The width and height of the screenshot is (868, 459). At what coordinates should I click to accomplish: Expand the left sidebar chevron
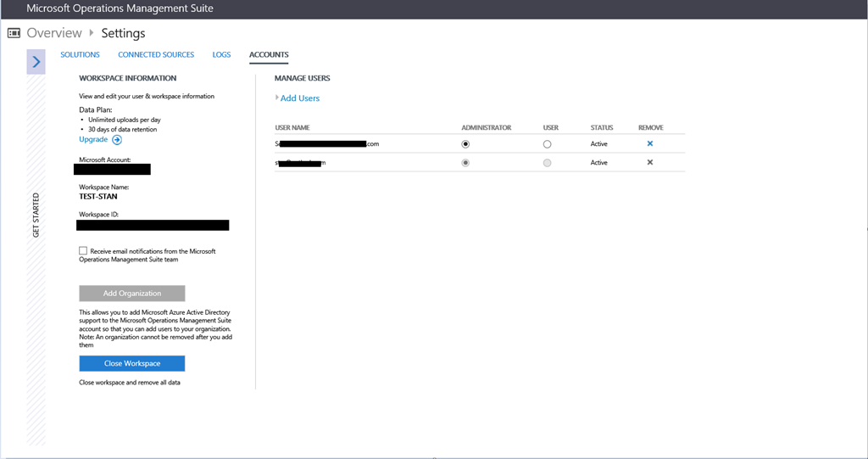coord(36,62)
